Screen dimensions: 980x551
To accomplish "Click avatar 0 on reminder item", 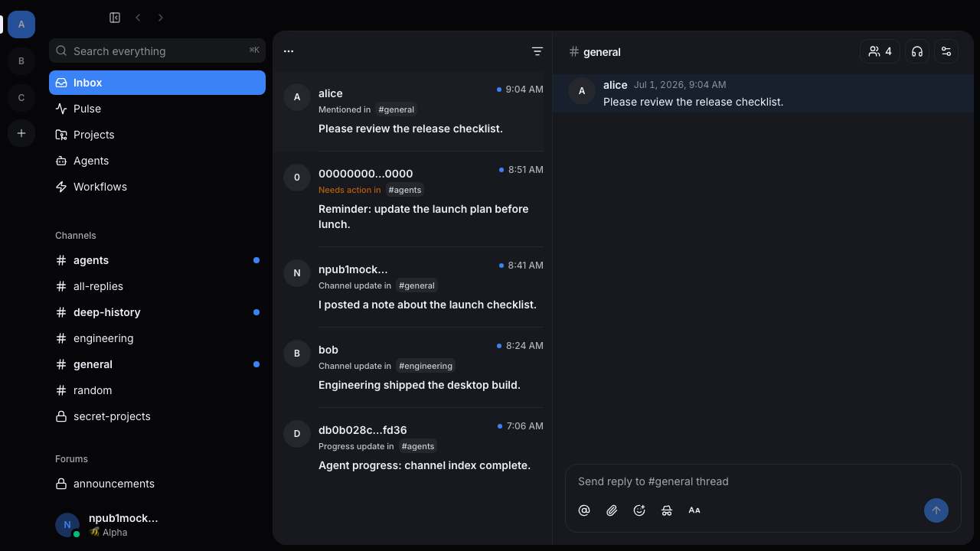I will (x=297, y=178).
